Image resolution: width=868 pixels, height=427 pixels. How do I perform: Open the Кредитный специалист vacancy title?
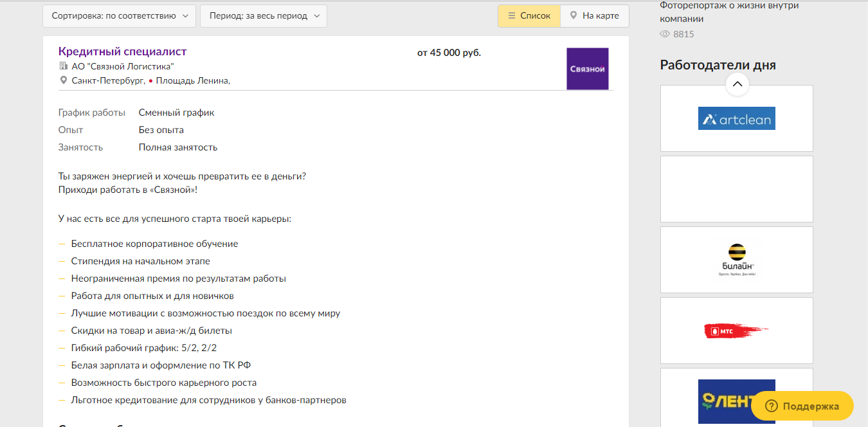[x=122, y=51]
